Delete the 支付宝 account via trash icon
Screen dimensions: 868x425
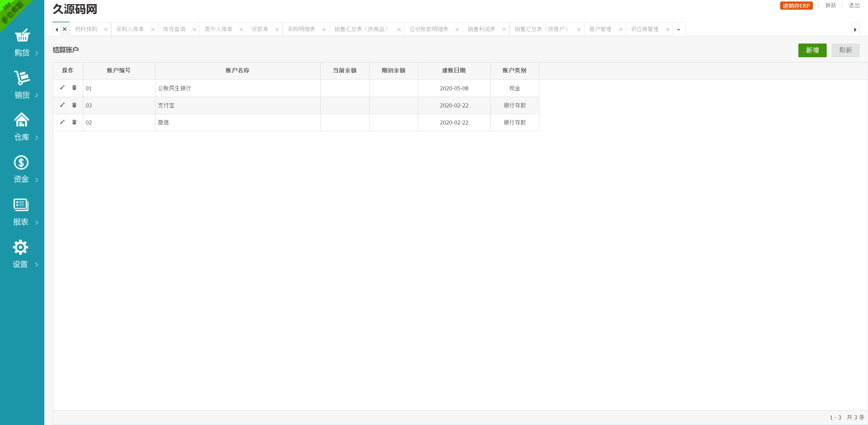(x=74, y=105)
